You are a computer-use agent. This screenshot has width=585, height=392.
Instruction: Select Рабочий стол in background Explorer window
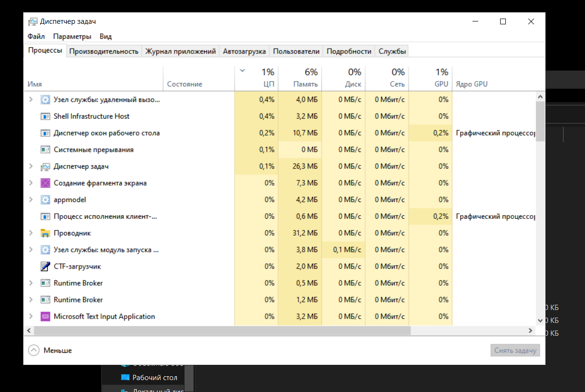pyautogui.click(x=154, y=378)
